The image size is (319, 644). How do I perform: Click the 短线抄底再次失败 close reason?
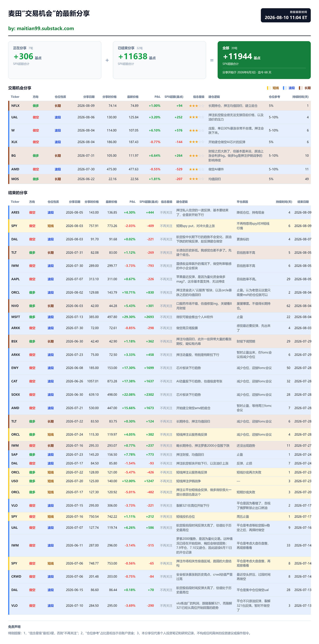coord(249,472)
